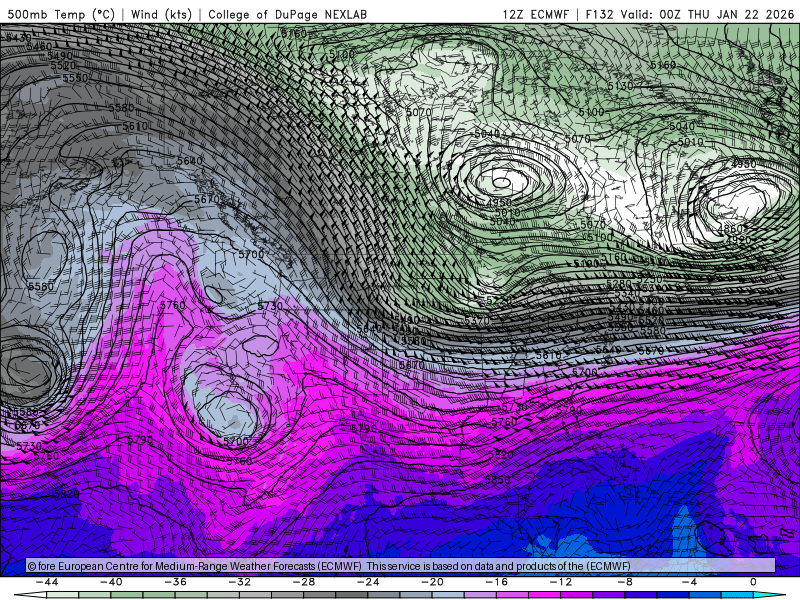The height and width of the screenshot is (600, 800).
Task: Select the "12Z ECMWF" model run label
Action: pos(535,14)
